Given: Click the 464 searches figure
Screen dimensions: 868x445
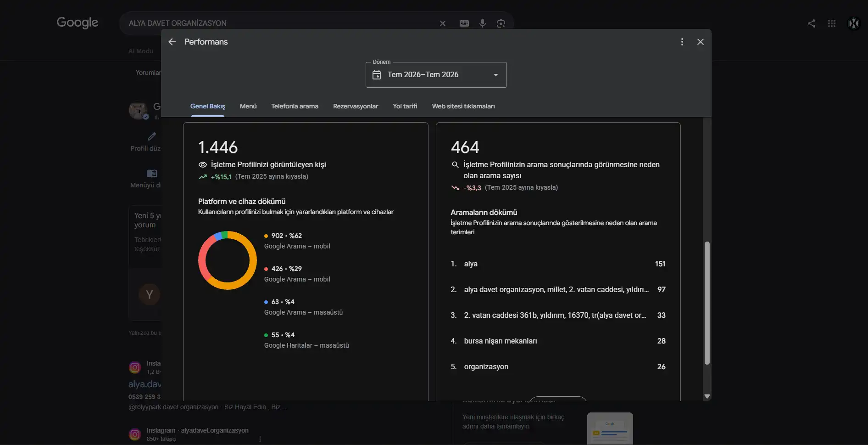Looking at the screenshot, I should coord(465,147).
